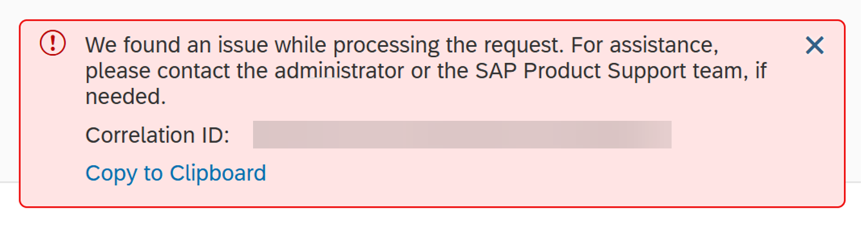Click the red exclamation error icon

click(x=53, y=44)
